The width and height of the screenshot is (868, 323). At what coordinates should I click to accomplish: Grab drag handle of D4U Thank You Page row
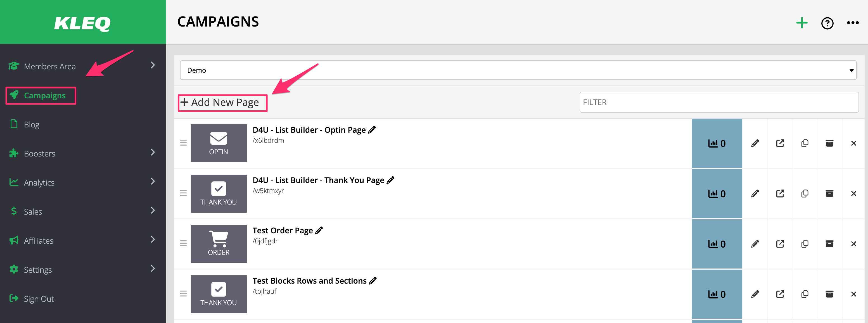click(183, 193)
